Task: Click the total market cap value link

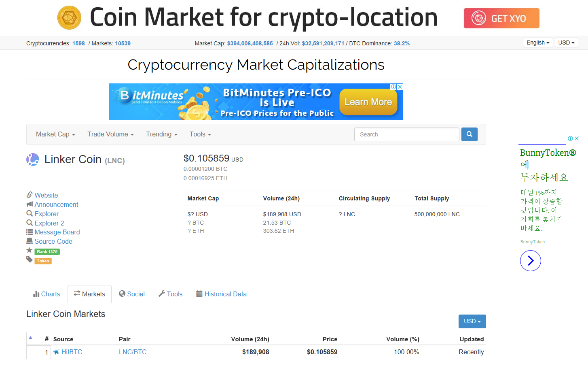Action: tap(250, 43)
